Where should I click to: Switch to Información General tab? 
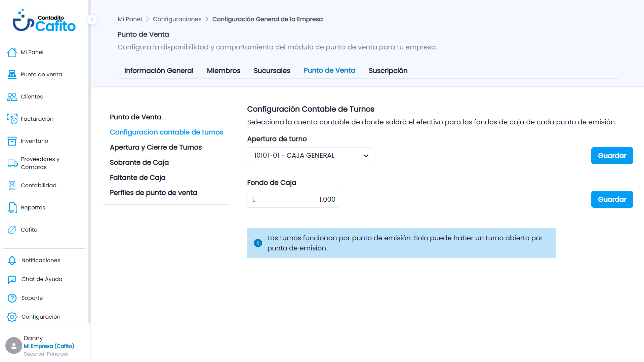point(159,71)
